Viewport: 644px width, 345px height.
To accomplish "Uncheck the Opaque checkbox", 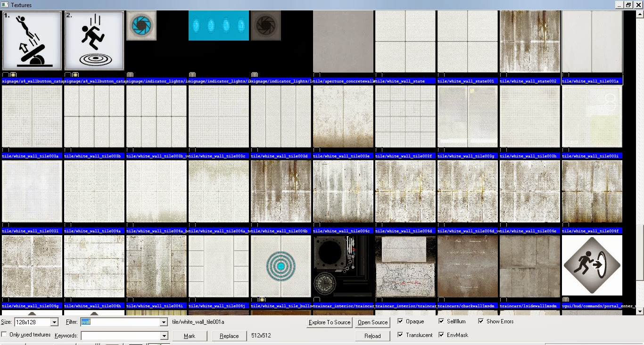I will pos(400,321).
